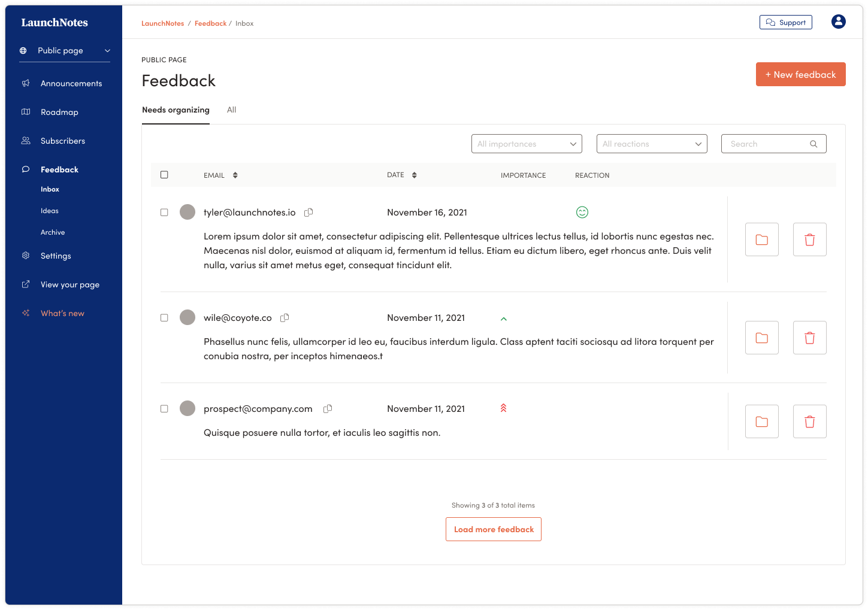Sort by Email column arrows

[x=235, y=175]
